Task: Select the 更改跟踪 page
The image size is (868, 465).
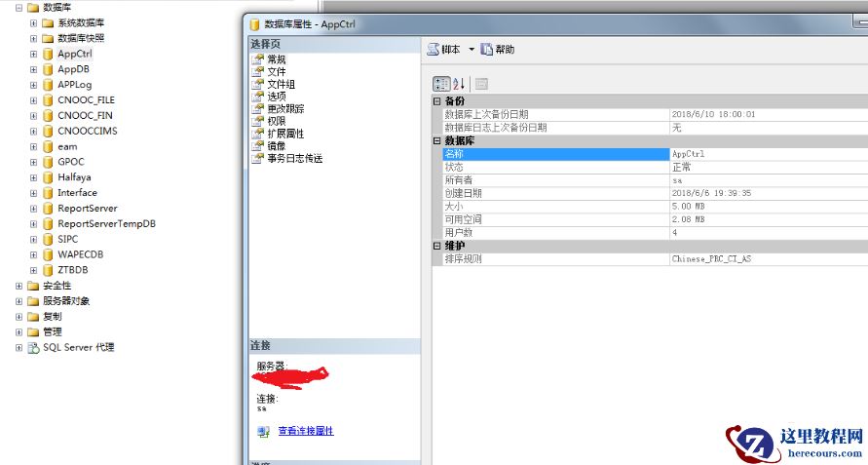Action: click(x=285, y=108)
